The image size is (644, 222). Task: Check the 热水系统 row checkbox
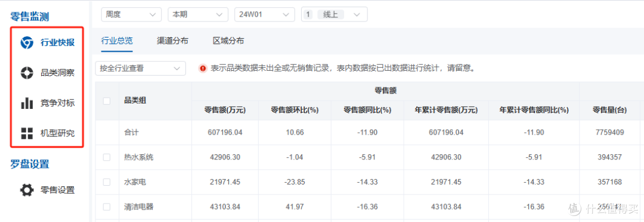pyautogui.click(x=107, y=157)
